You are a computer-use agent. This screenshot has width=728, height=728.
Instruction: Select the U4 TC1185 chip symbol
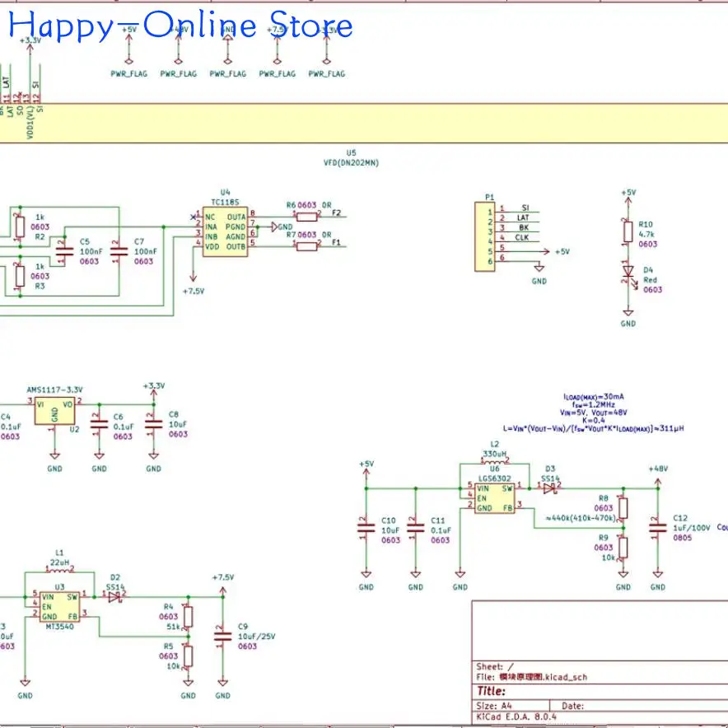[225, 231]
